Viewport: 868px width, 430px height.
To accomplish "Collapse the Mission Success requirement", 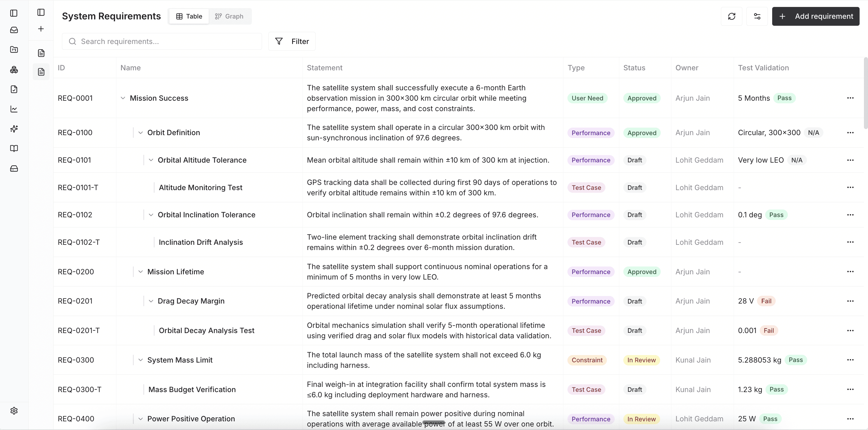I will 123,98.
